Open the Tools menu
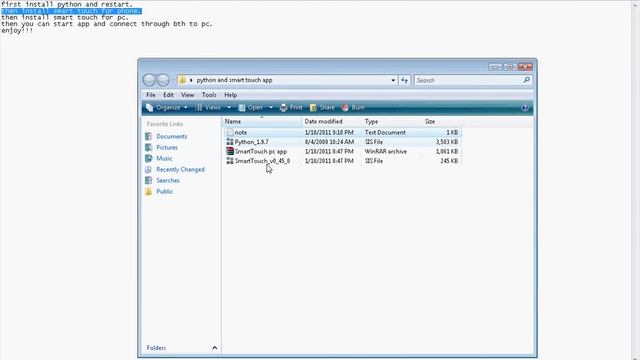The image size is (640, 360). click(x=209, y=95)
